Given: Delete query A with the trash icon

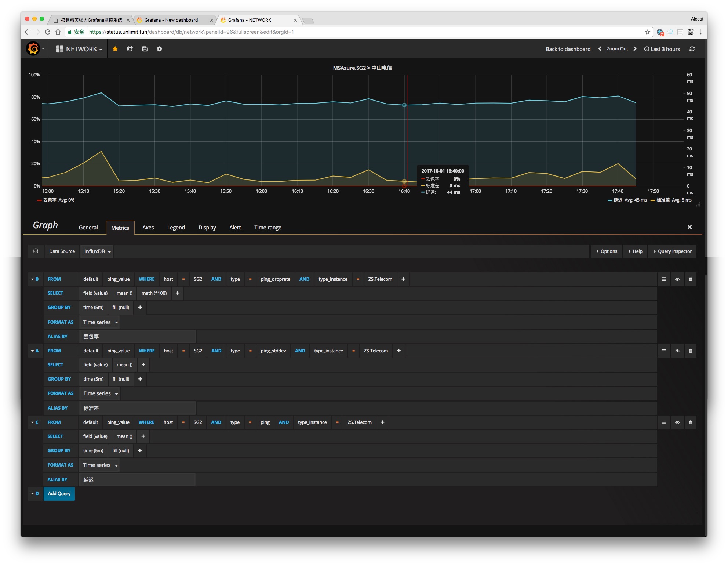Looking at the screenshot, I should [x=691, y=351].
